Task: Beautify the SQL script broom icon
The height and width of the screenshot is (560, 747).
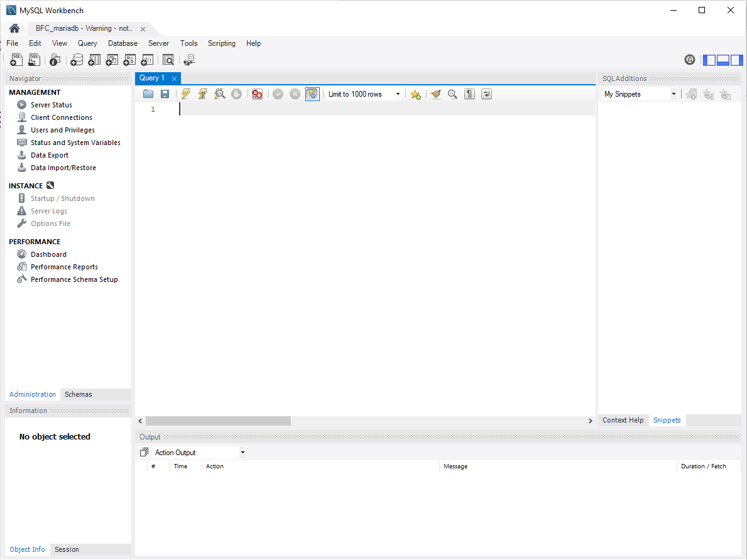Action: 435,94
